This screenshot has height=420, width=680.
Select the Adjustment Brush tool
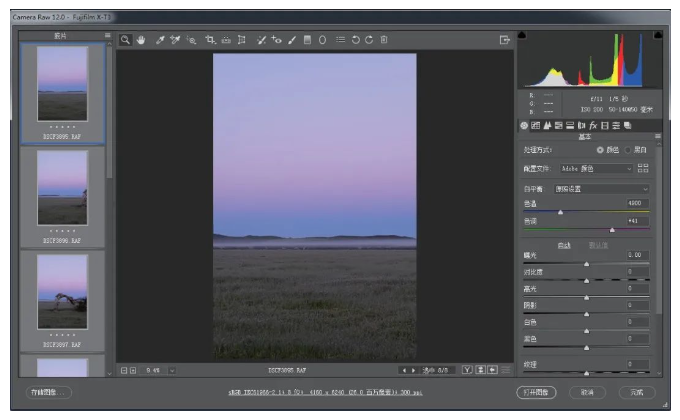(292, 40)
